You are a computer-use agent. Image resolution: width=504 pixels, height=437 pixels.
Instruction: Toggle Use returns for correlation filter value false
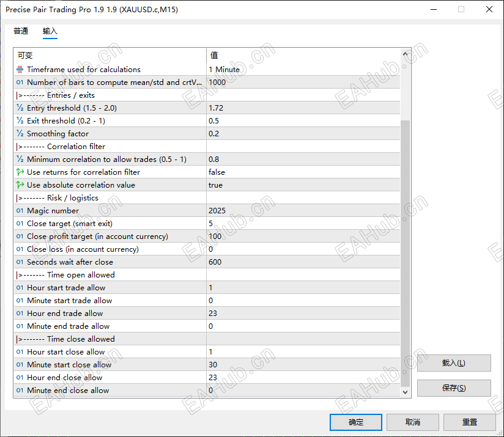[303, 172]
